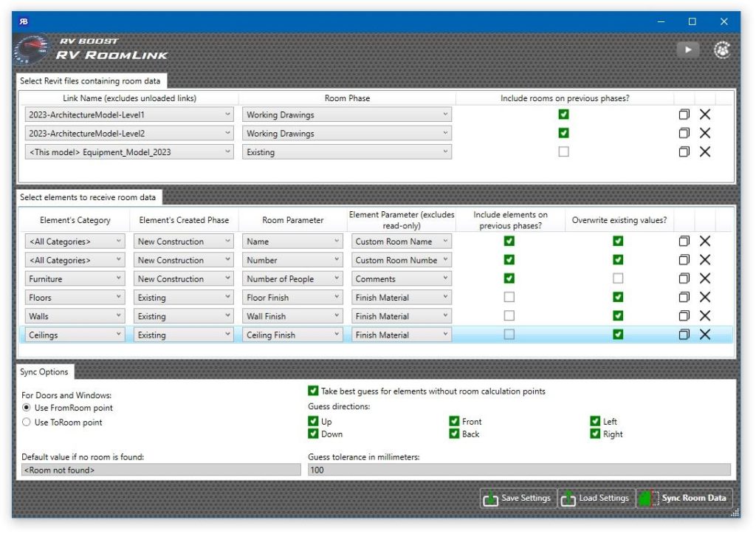This screenshot has height=534, width=756.
Task: Open the Sync Options tab
Action: point(45,372)
